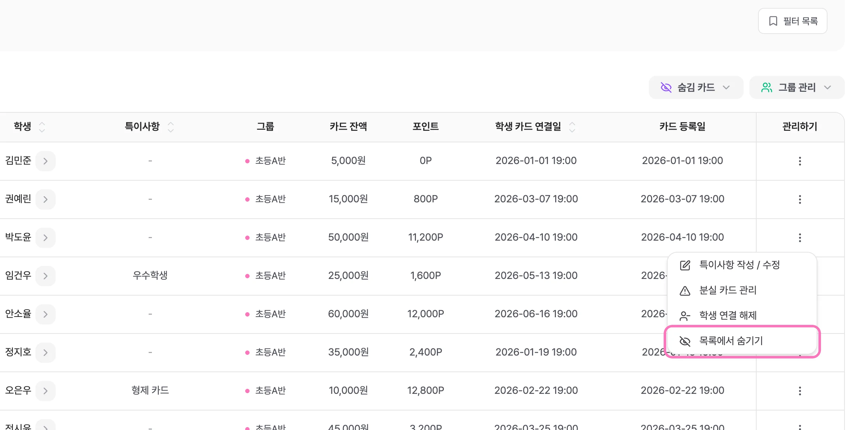Click the 형제 카드 note in 오은우 row
868x430 pixels.
click(150, 390)
